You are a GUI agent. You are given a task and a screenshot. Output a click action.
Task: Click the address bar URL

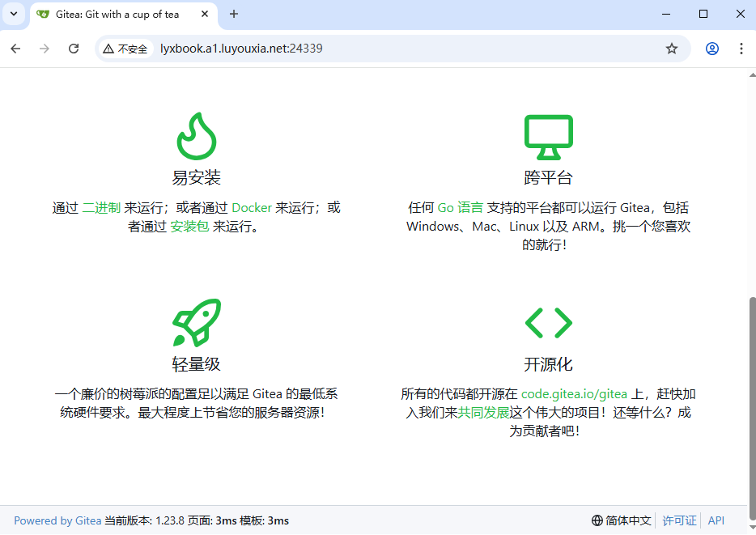(x=241, y=49)
